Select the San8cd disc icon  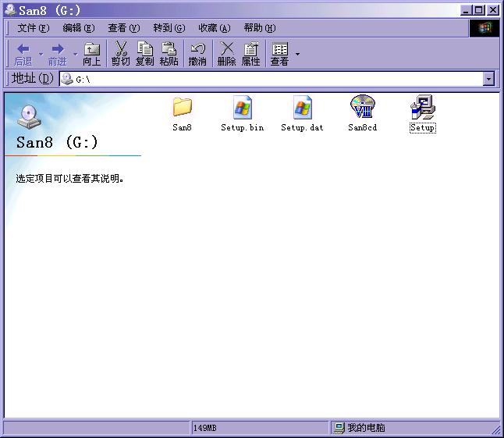pos(362,108)
